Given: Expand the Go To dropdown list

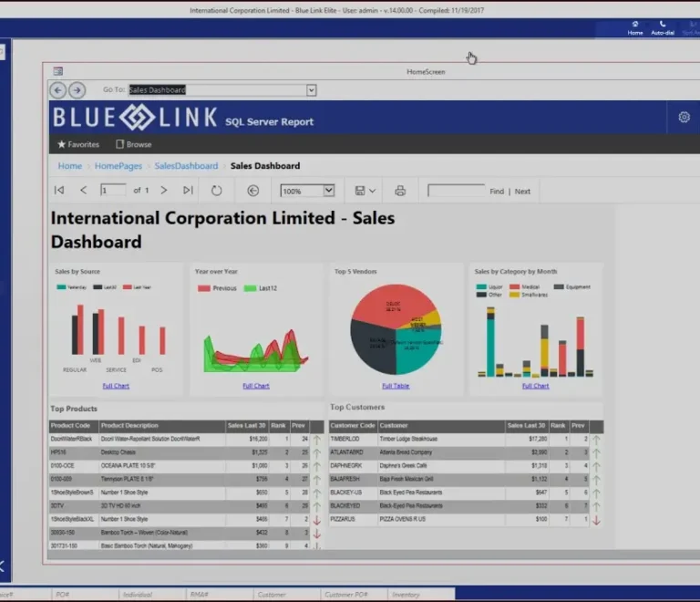Looking at the screenshot, I should (x=311, y=90).
